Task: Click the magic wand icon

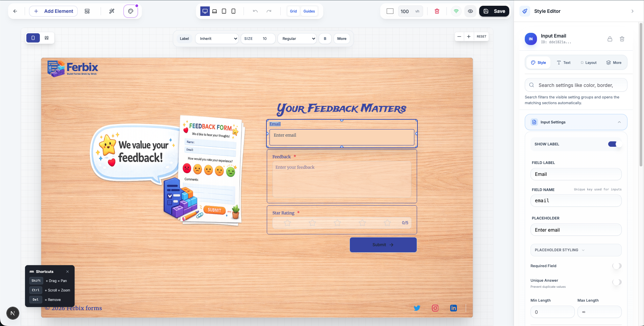Action: pyautogui.click(x=112, y=11)
